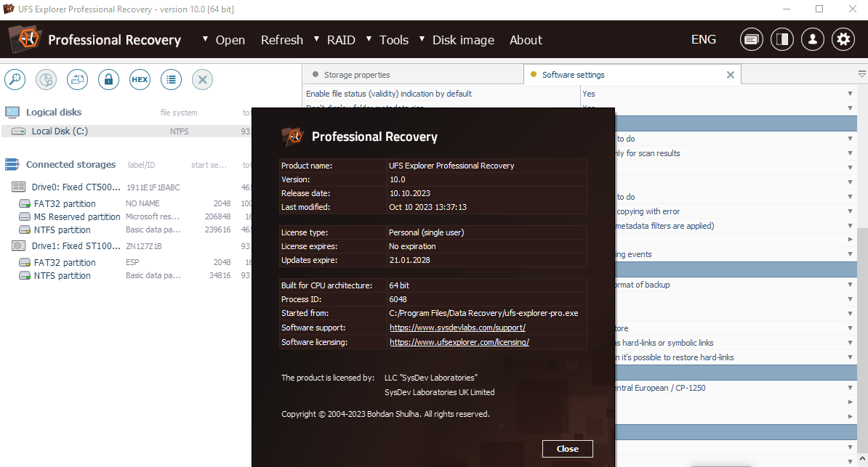This screenshot has width=868, height=467.
Task: Expand the 'hard-links or symbolic links' dropdown
Action: click(851, 343)
